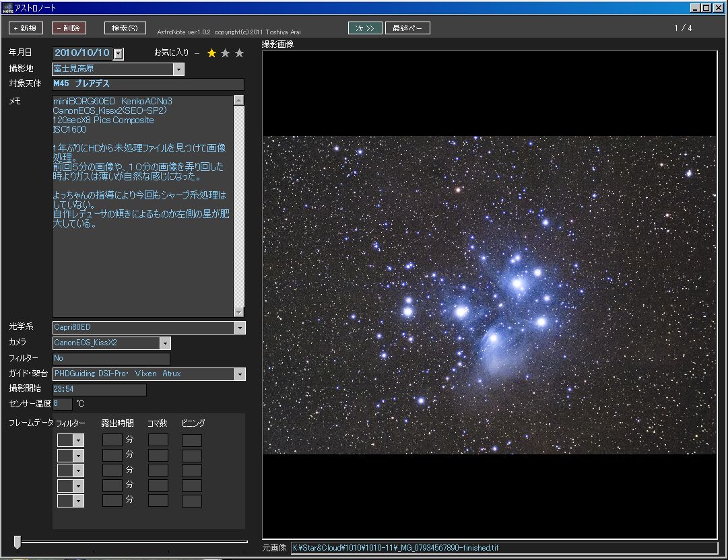Expand the カメラ CanonEOS_KissX2 dropdown

pos(165,343)
